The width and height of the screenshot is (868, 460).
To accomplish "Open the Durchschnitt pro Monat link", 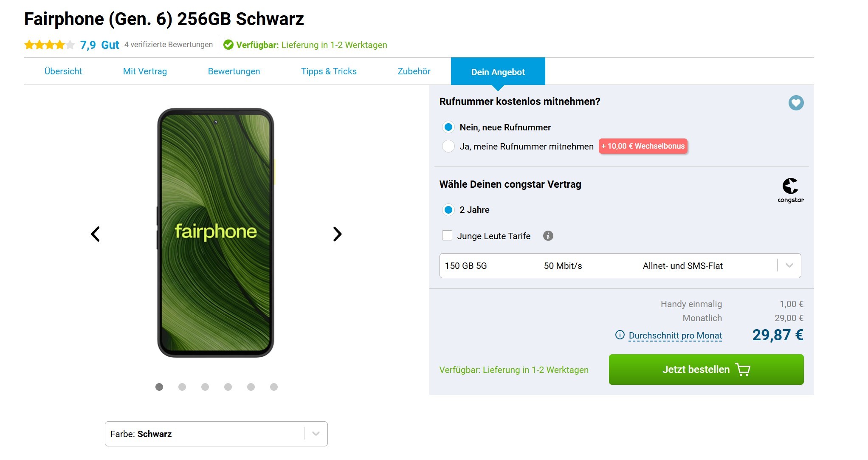I will click(675, 336).
